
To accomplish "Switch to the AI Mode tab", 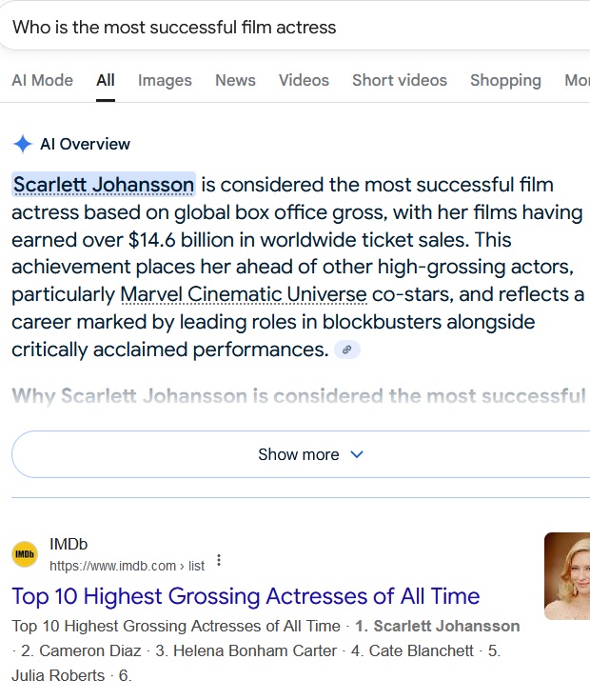I will pos(42,80).
